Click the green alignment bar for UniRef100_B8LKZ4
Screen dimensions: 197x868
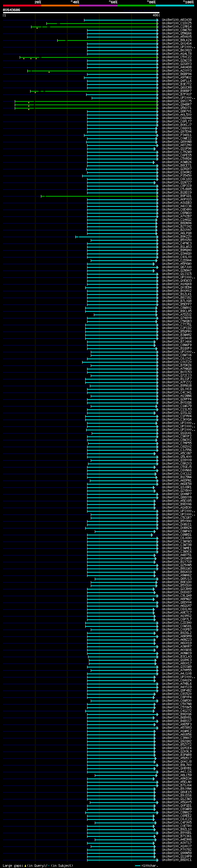tap(108, 40)
